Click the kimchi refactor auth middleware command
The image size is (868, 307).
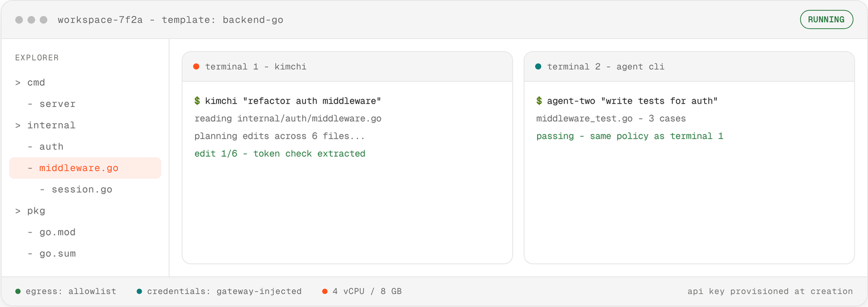pyautogui.click(x=293, y=101)
